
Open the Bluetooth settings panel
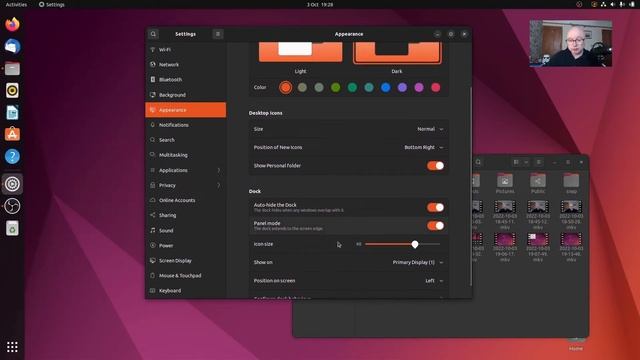pos(186,80)
